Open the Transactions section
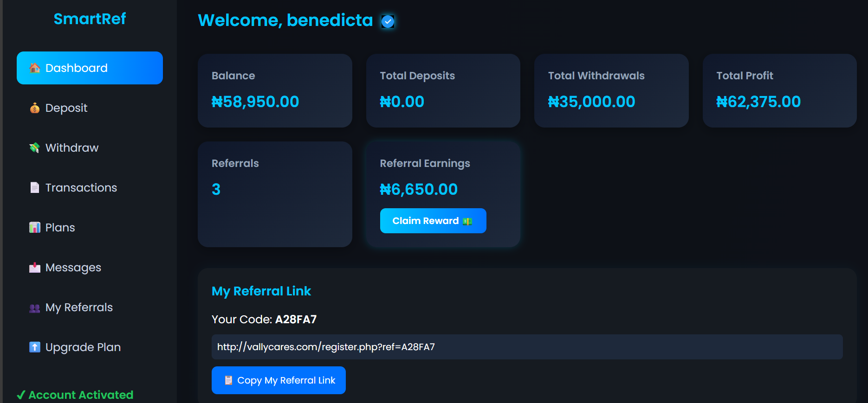Viewport: 868px width, 403px height. pos(81,188)
